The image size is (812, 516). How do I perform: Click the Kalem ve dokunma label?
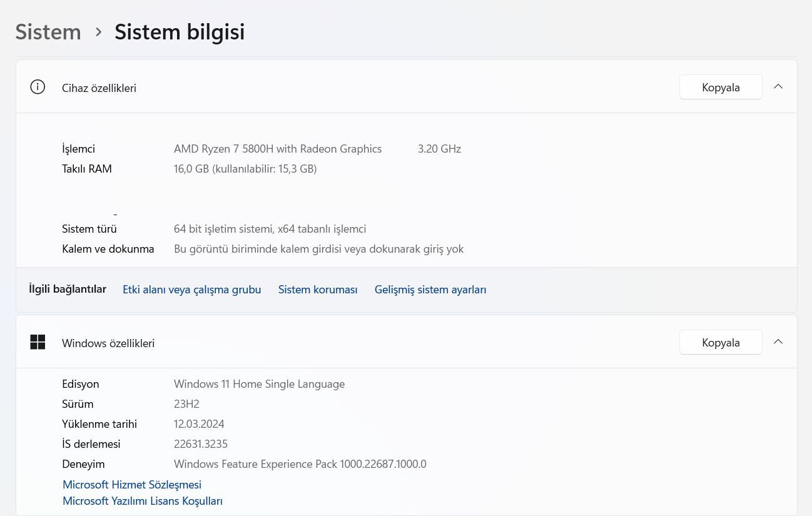click(108, 249)
